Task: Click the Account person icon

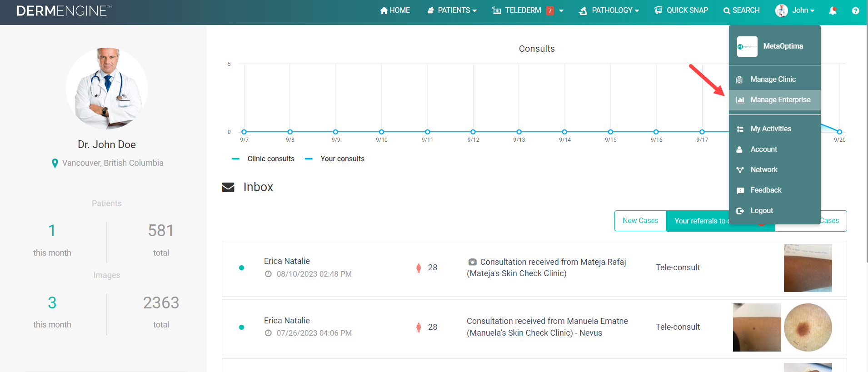Action: coord(739,149)
